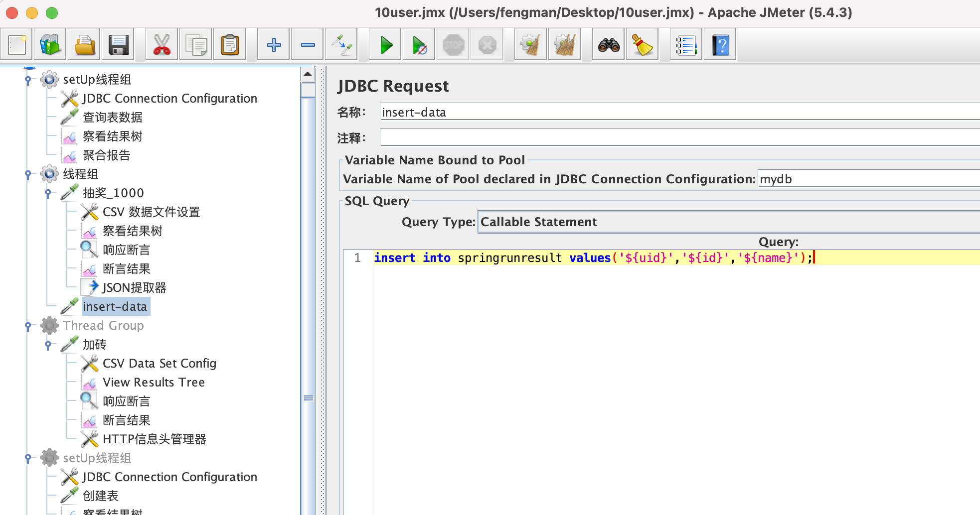The width and height of the screenshot is (980, 515).
Task: Click the Stop test icon
Action: point(453,45)
